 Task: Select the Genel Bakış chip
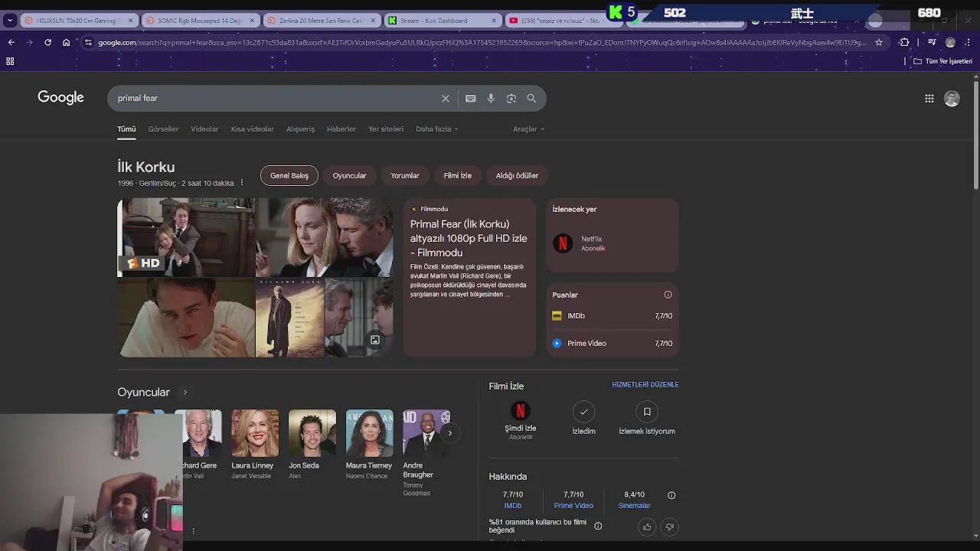tap(289, 175)
